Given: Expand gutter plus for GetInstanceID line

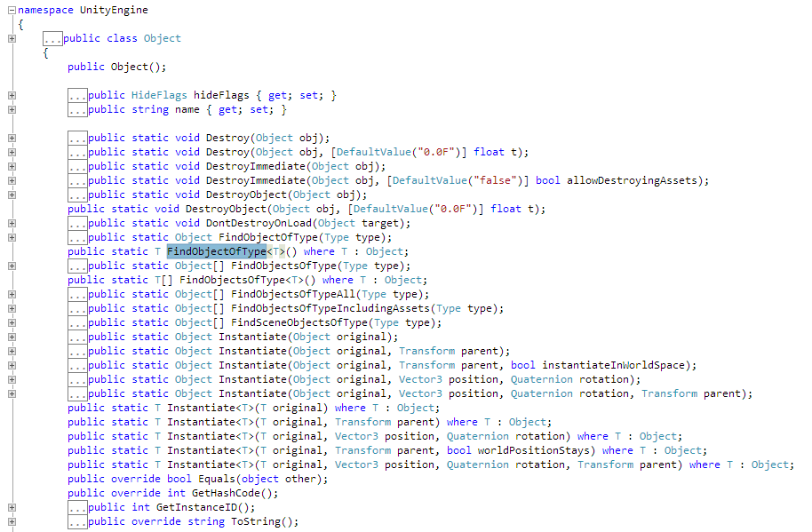Looking at the screenshot, I should pyautogui.click(x=12, y=508).
